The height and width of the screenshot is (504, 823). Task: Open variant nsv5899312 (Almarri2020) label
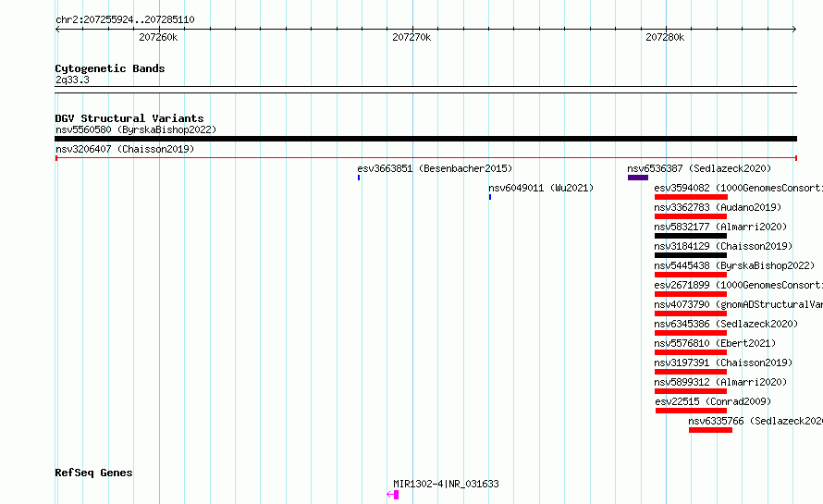click(720, 382)
